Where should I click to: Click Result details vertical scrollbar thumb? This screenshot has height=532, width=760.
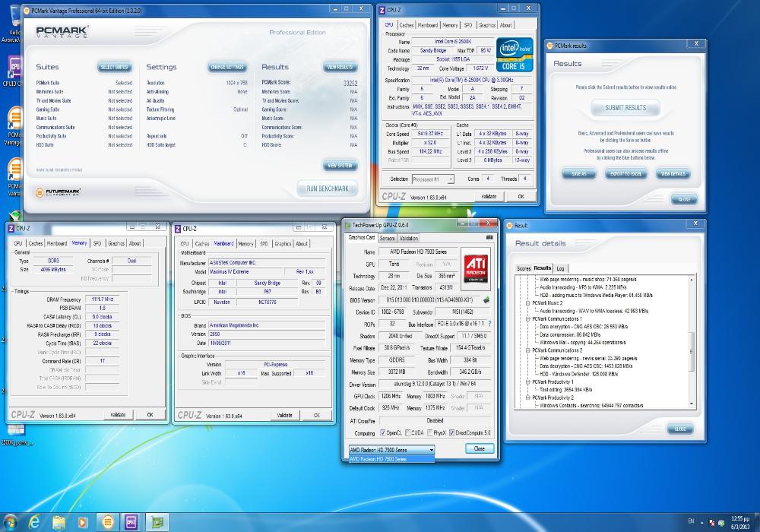[x=691, y=351]
